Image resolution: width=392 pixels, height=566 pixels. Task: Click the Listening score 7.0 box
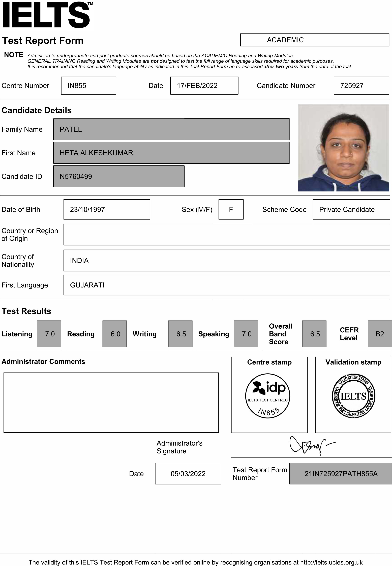click(49, 334)
